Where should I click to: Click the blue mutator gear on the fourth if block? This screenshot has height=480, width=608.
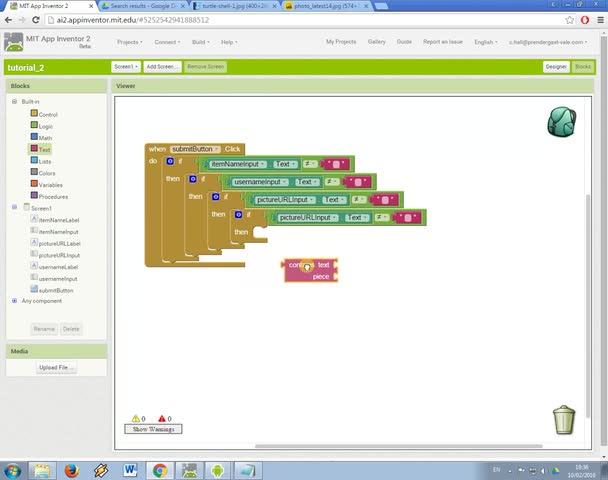(x=238, y=214)
